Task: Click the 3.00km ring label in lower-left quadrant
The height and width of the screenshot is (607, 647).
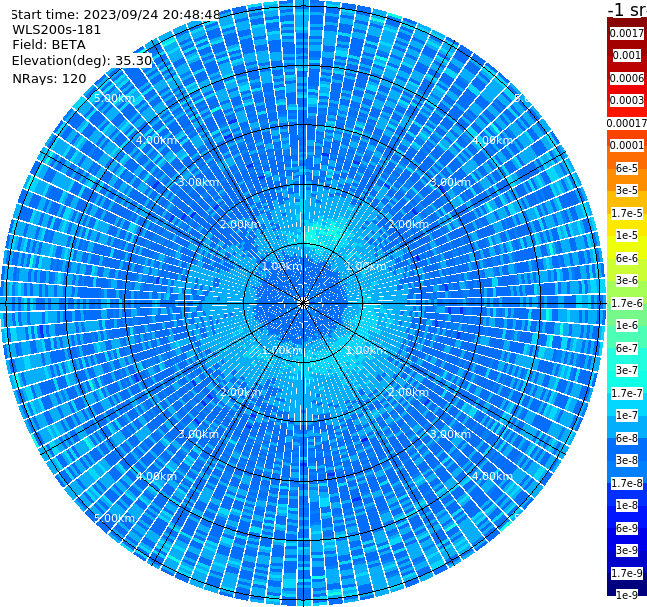Action: point(198,434)
